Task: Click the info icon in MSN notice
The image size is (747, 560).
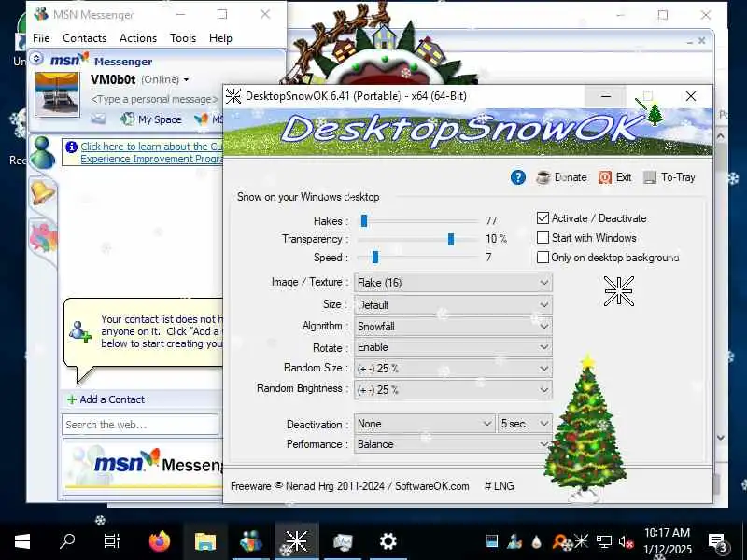Action: pyautogui.click(x=72, y=147)
